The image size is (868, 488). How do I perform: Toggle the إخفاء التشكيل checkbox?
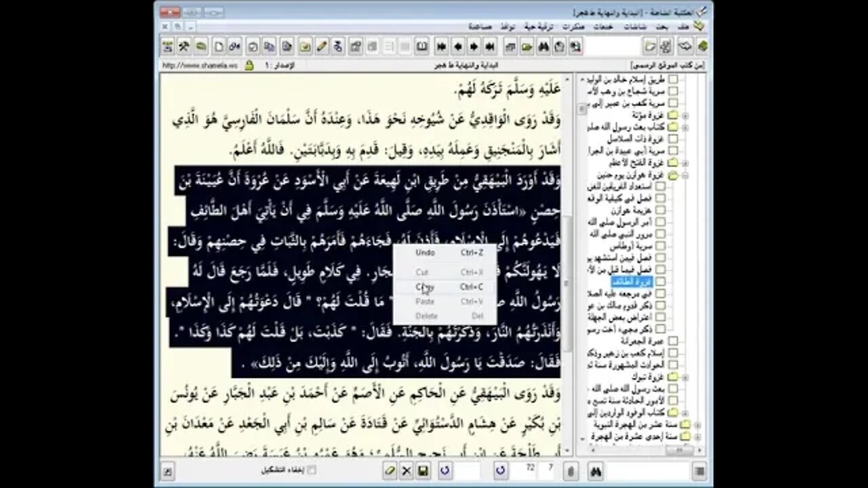tap(312, 470)
